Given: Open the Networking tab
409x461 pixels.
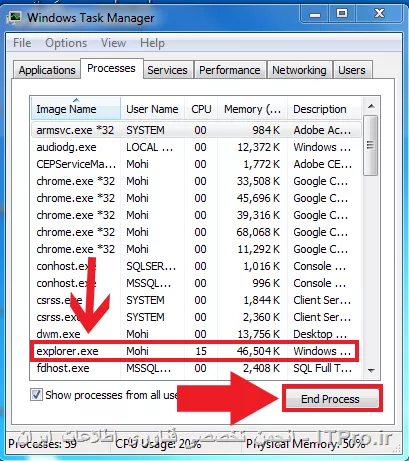Looking at the screenshot, I should tap(299, 70).
